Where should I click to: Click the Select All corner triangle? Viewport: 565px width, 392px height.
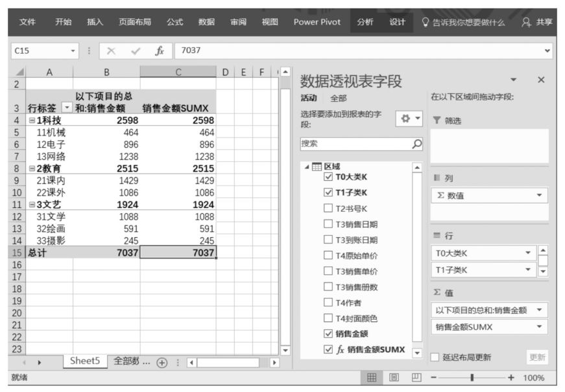coord(20,73)
